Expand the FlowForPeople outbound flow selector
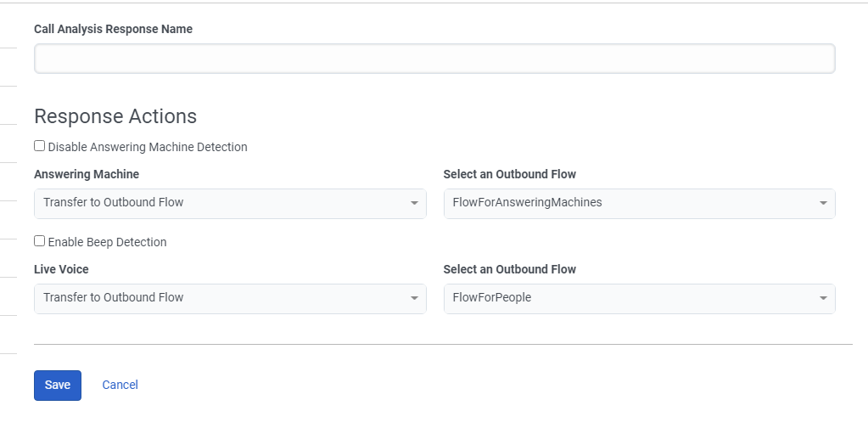 click(630, 298)
